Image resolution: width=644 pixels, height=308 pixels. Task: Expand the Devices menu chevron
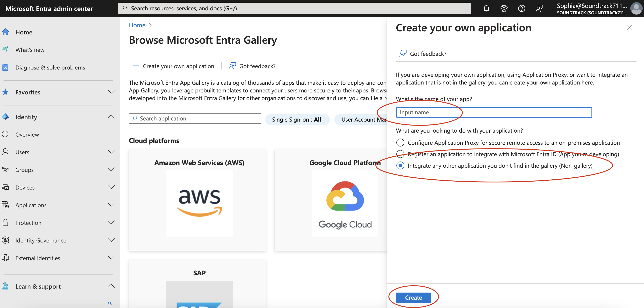(111, 187)
